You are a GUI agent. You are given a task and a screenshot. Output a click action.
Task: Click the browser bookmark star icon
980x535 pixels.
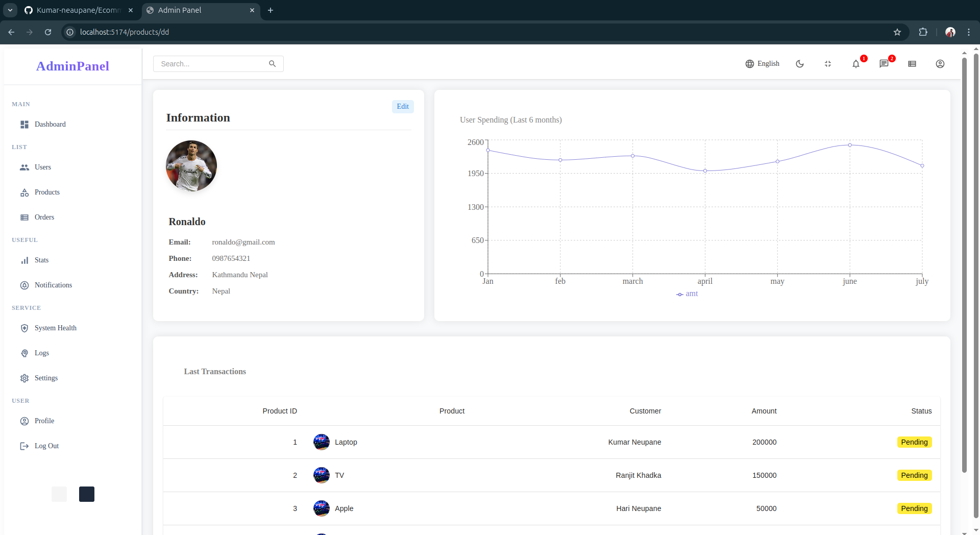(x=897, y=32)
